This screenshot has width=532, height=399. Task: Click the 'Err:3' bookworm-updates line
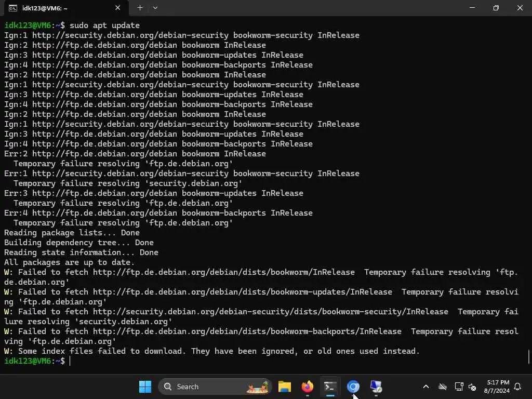point(154,193)
